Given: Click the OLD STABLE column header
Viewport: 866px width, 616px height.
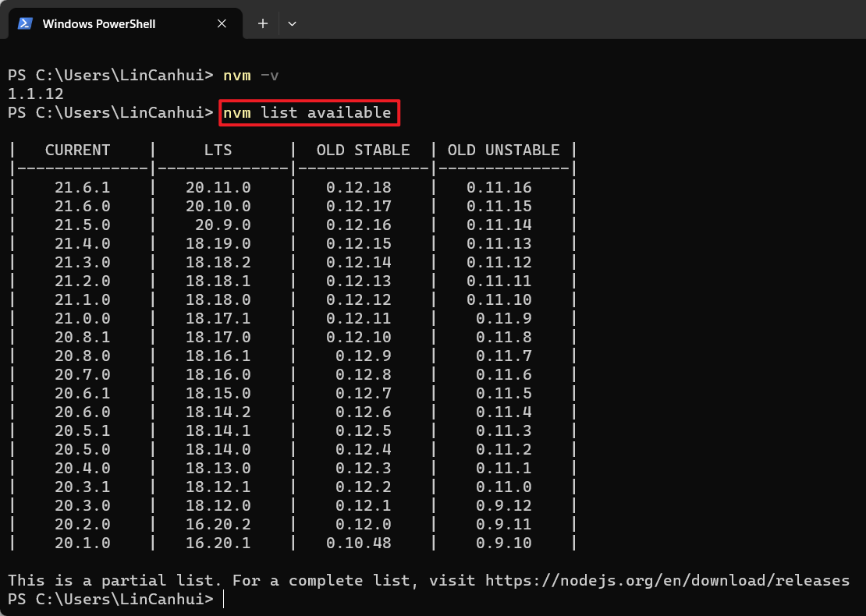Looking at the screenshot, I should tap(363, 150).
